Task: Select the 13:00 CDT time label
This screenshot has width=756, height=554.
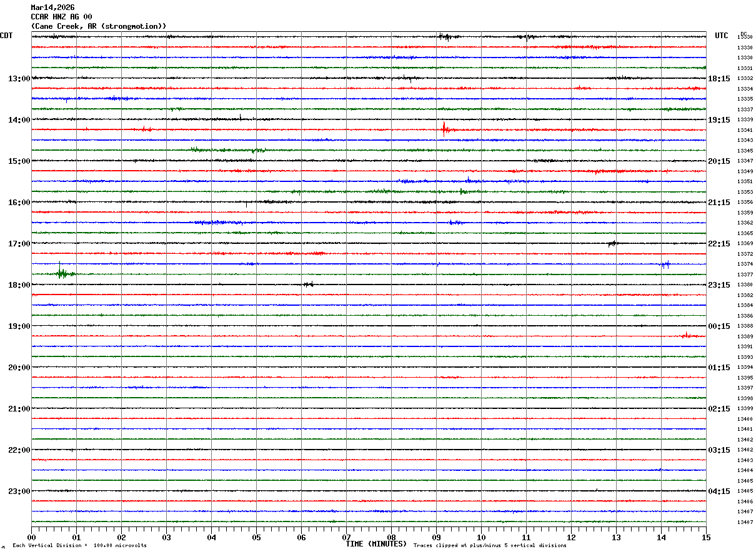Action: (19, 79)
